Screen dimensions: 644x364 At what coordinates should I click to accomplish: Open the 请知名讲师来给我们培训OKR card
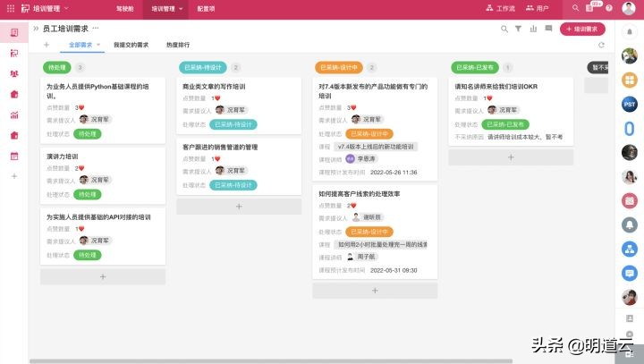point(511,111)
